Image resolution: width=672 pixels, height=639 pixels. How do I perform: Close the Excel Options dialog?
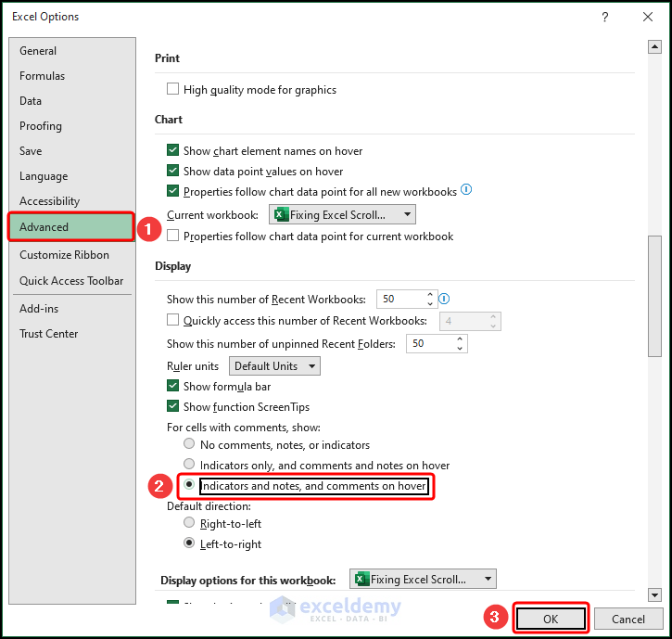[x=648, y=17]
